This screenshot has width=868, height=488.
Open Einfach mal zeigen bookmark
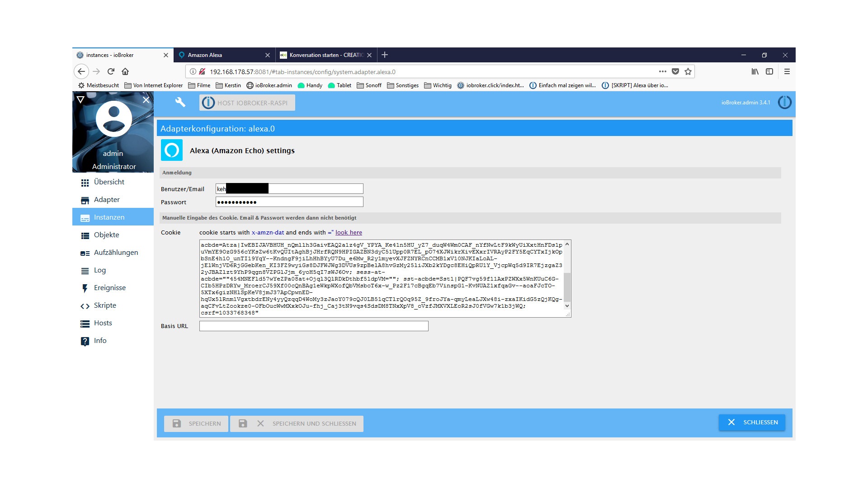pos(563,85)
